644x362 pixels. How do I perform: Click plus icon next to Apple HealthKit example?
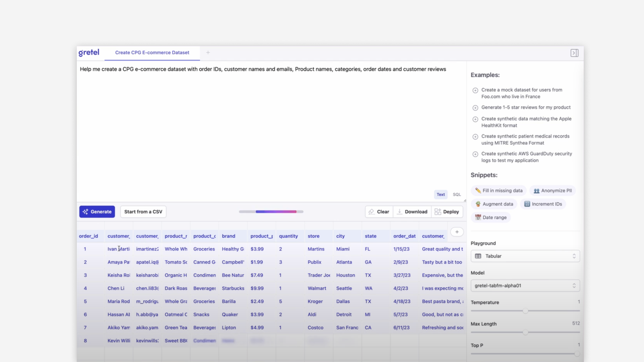pyautogui.click(x=475, y=119)
